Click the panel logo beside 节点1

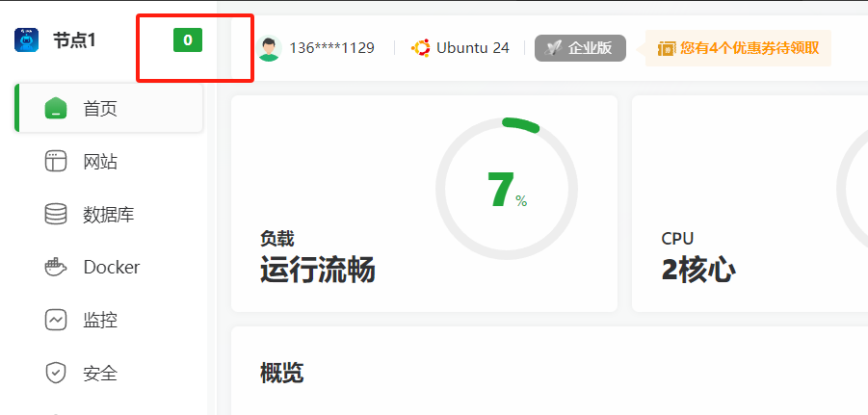tap(26, 39)
